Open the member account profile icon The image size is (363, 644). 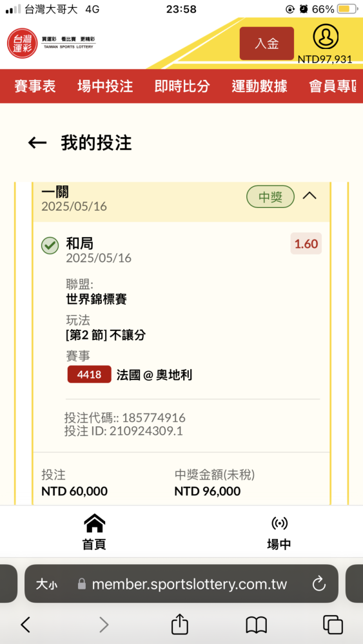326,37
